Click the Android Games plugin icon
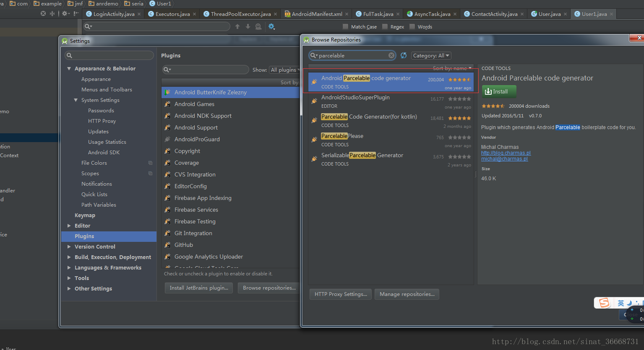This screenshot has height=350, width=644. pos(168,104)
